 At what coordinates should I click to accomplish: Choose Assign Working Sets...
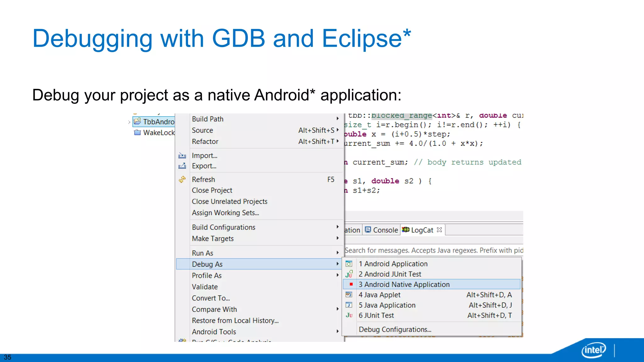[260, 213]
